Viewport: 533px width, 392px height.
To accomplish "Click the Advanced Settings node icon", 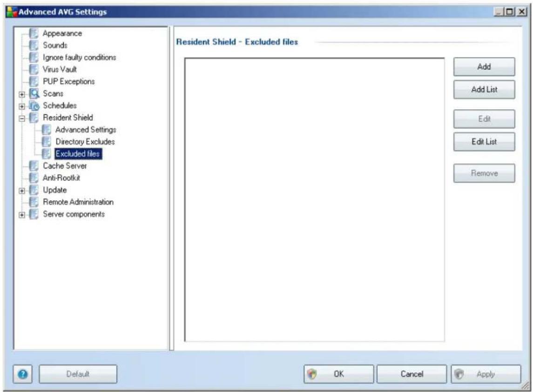I will (x=46, y=130).
